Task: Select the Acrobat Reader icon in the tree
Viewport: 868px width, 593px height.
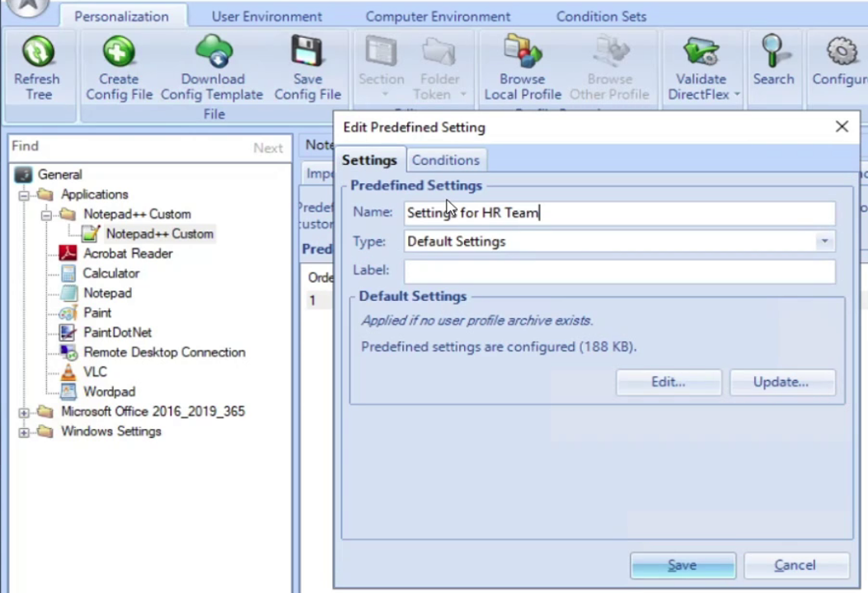Action: click(68, 253)
